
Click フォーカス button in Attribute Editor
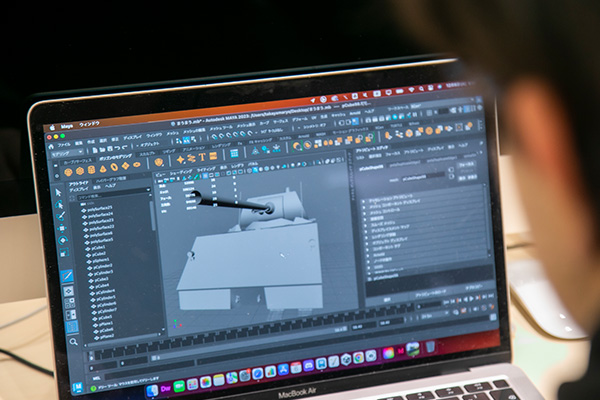tap(466, 164)
